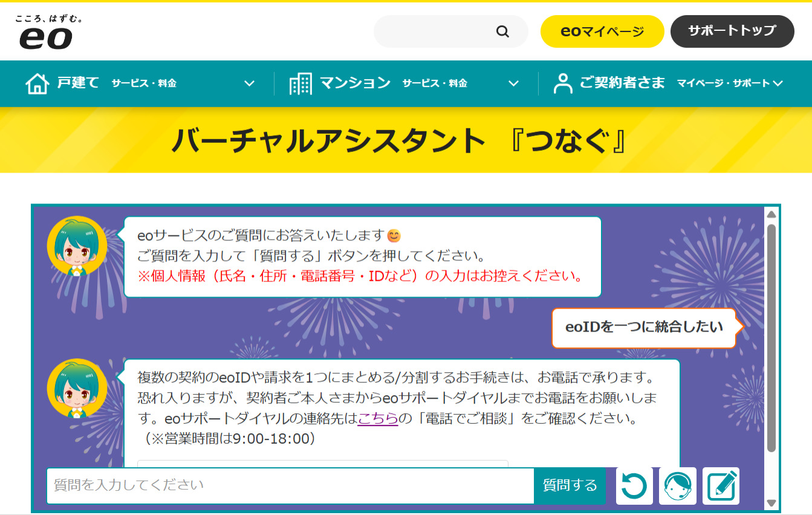Expand the ご契約者さま menu chevron
This screenshot has height=515, width=812.
click(x=778, y=84)
